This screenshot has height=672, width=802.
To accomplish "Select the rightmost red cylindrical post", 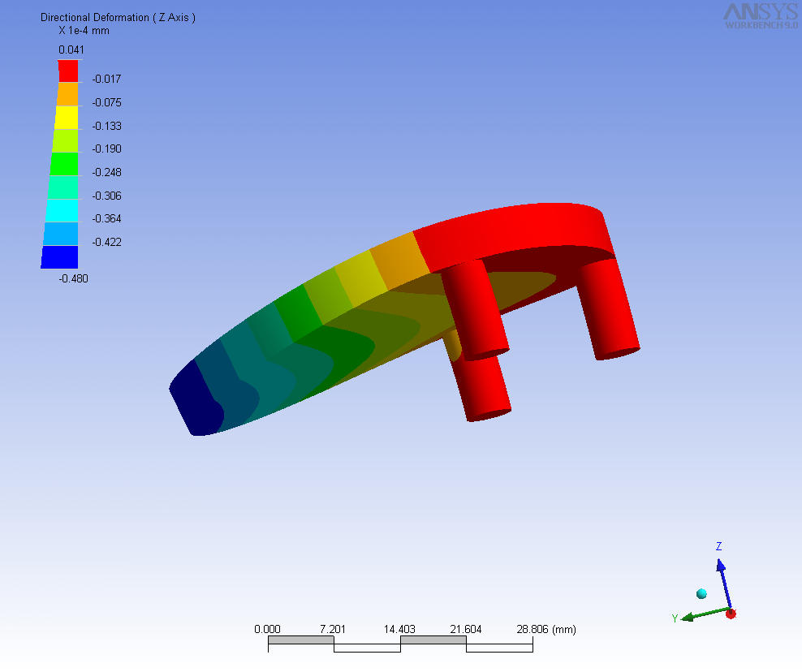I will point(609,311).
